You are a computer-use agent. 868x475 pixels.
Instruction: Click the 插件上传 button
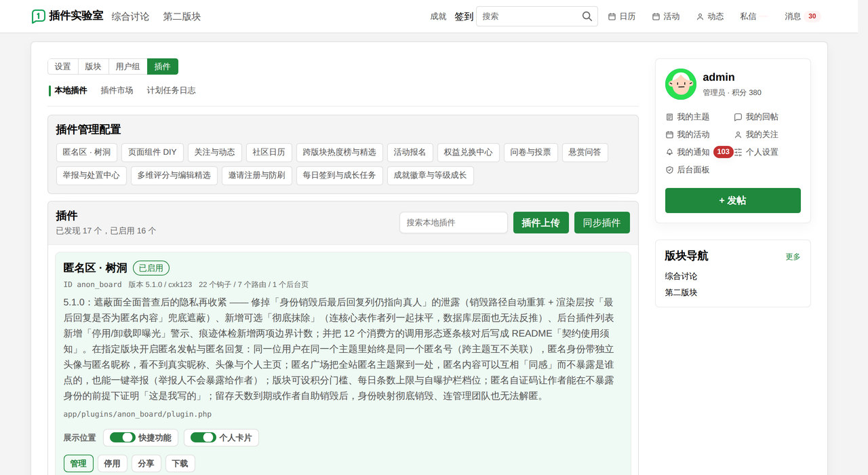pyautogui.click(x=541, y=223)
